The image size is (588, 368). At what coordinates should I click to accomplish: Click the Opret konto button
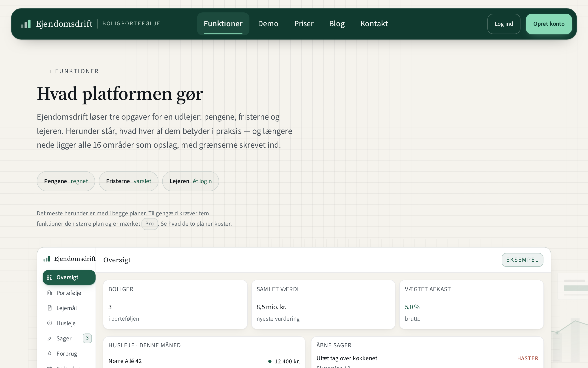[x=549, y=24]
